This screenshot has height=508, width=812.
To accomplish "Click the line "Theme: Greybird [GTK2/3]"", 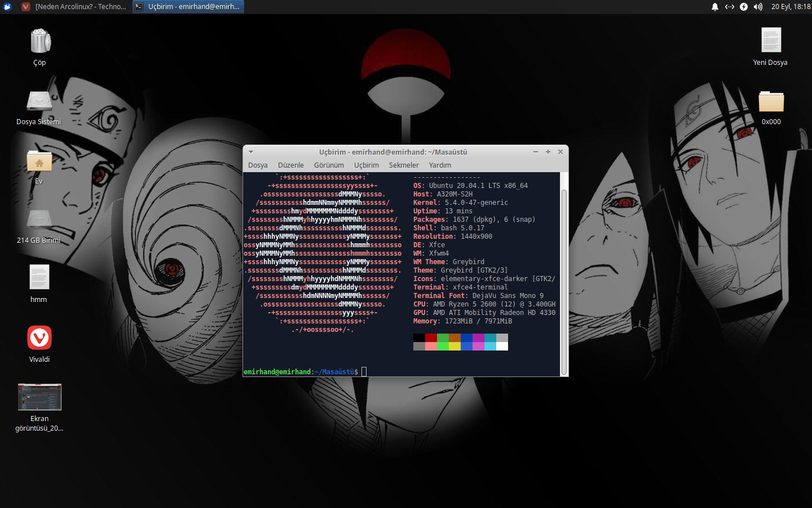I will click(461, 270).
